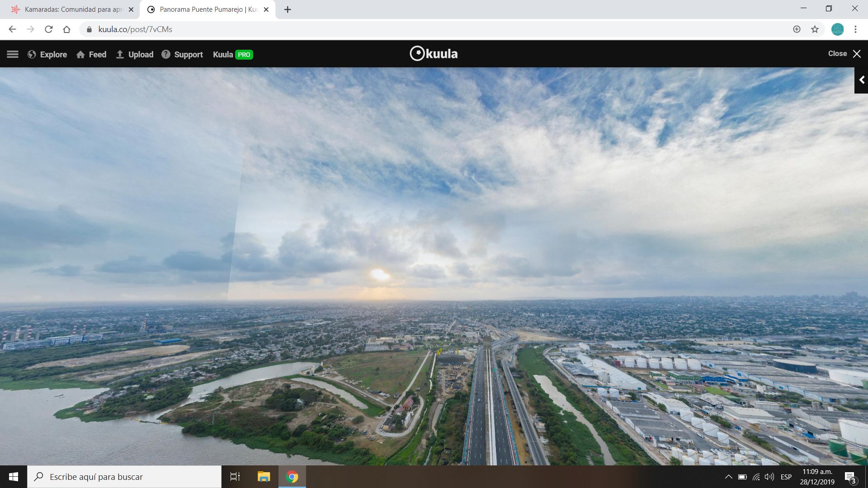Show hidden system tray icons
The height and width of the screenshot is (488, 868).
point(728,477)
